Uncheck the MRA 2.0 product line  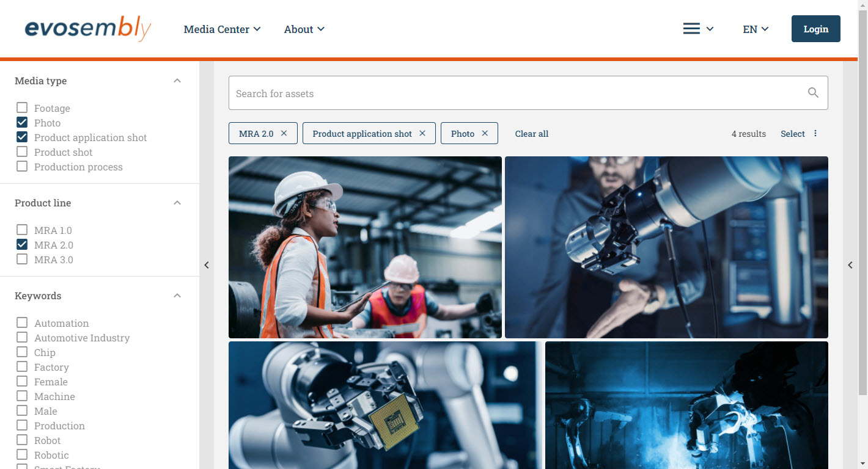[22, 245]
